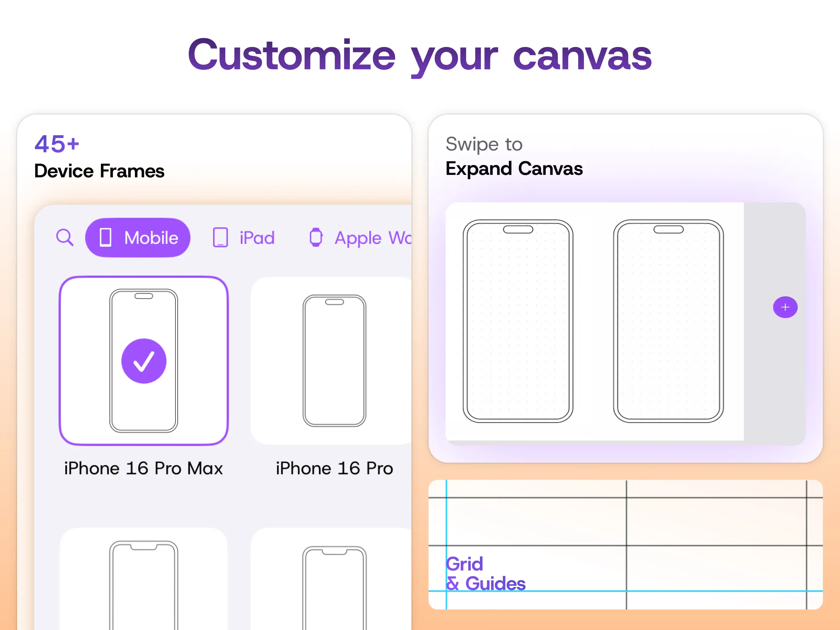This screenshot has width=840, height=630.
Task: Switch to the iPad category tab
Action: point(243,238)
